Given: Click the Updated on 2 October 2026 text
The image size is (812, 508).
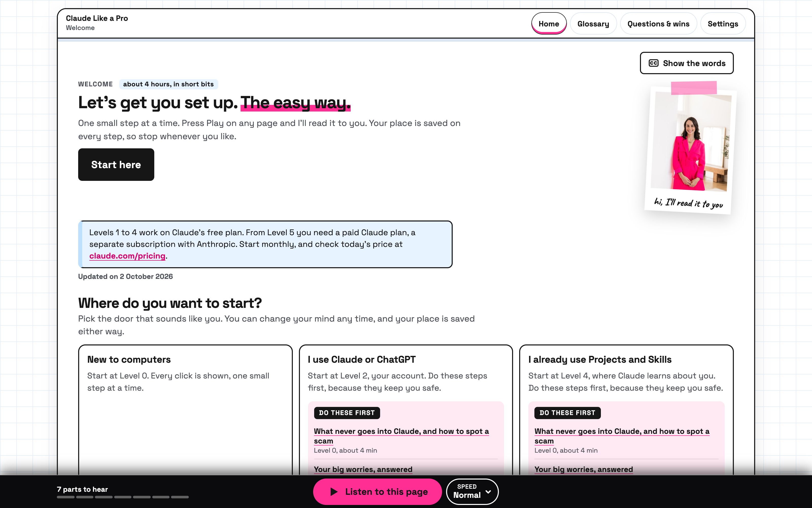Looking at the screenshot, I should pyautogui.click(x=126, y=277).
